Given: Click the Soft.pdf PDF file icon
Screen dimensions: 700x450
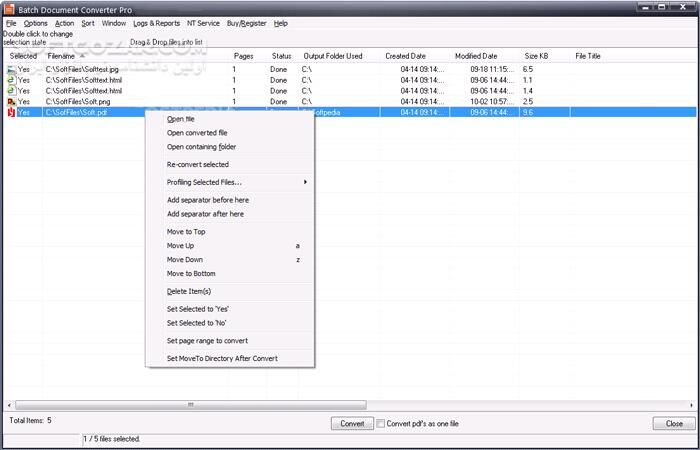Looking at the screenshot, I should point(10,113).
